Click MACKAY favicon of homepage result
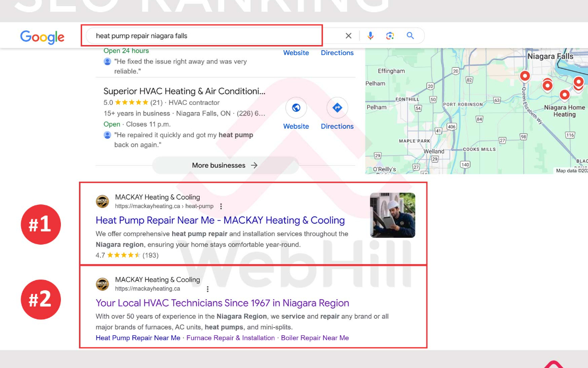Image resolution: width=588 pixels, height=368 pixels. [102, 284]
